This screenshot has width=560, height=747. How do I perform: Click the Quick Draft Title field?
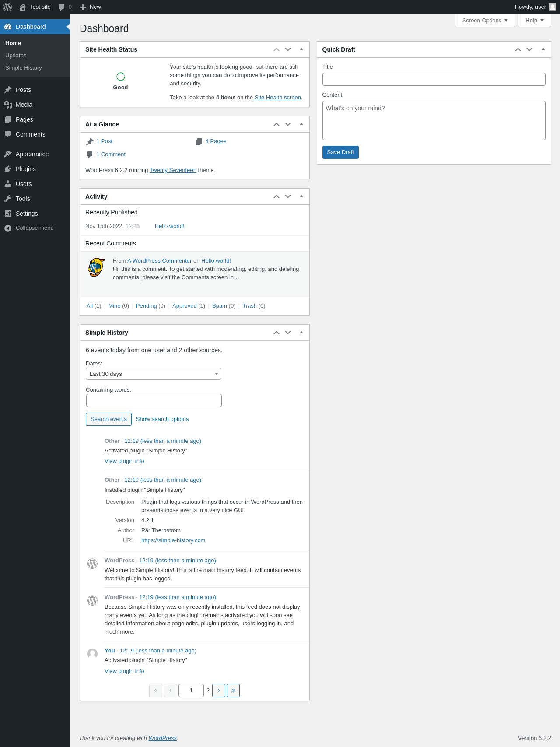(434, 79)
